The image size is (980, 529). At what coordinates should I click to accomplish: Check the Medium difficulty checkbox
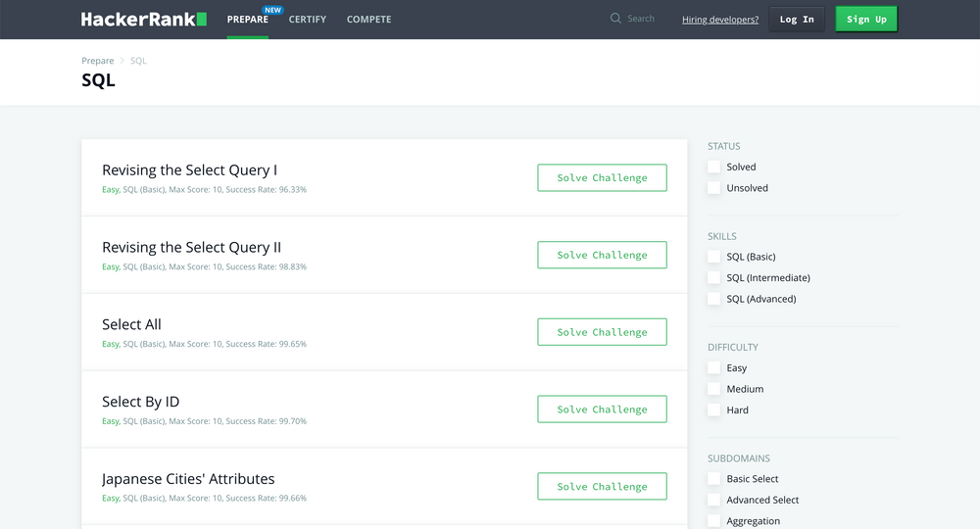tap(714, 389)
